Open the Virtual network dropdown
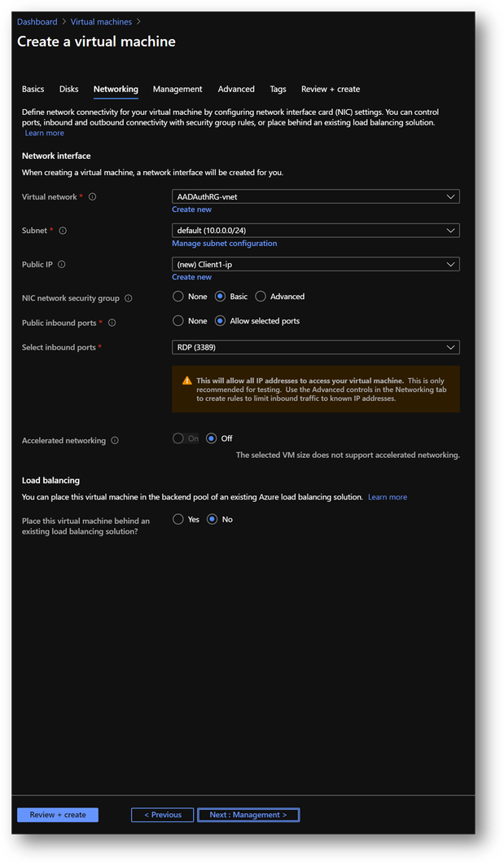 316,196
